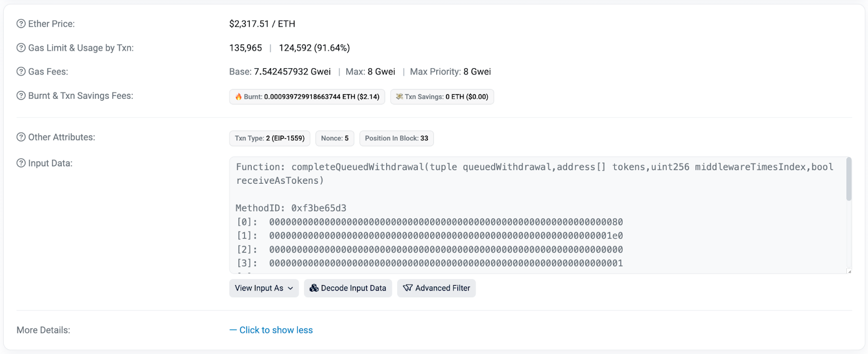Open the Advanced Filter
The width and height of the screenshot is (868, 354).
tap(436, 288)
